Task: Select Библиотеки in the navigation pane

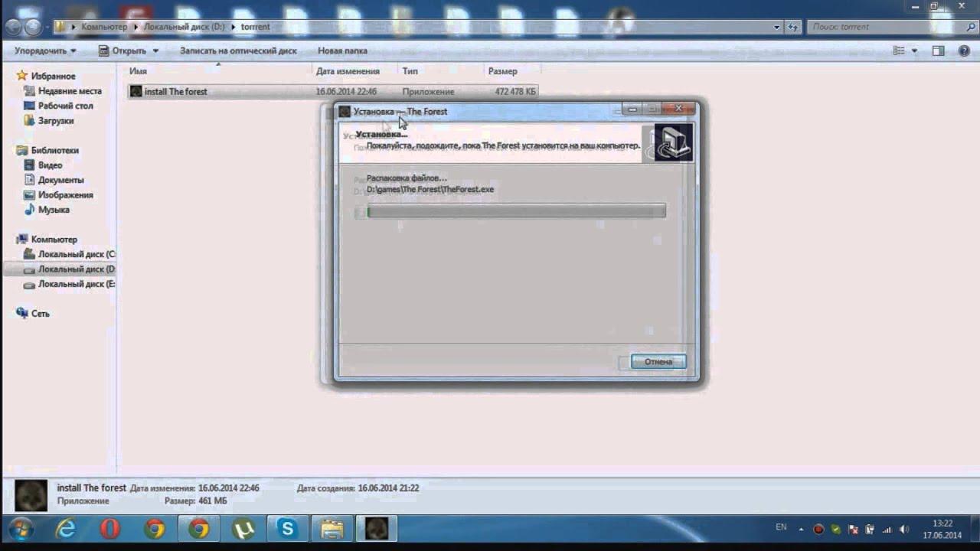Action: click(x=55, y=150)
